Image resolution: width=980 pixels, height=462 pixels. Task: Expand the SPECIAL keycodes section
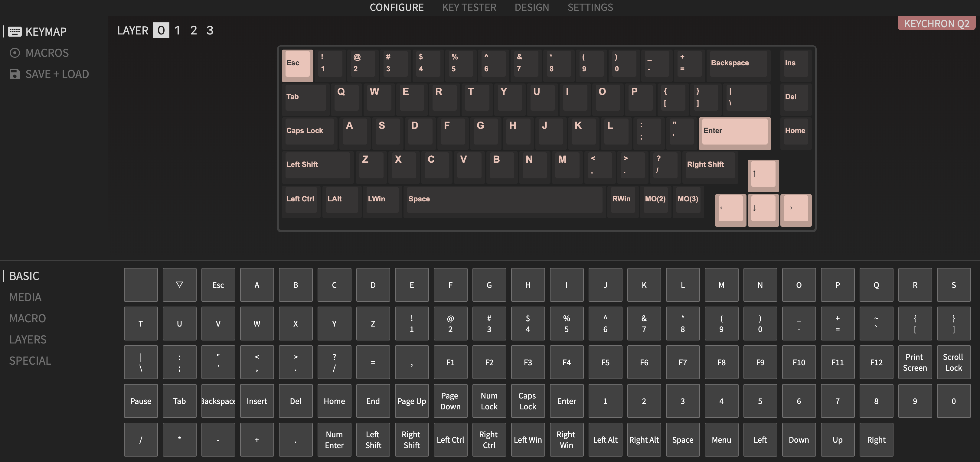pos(30,361)
